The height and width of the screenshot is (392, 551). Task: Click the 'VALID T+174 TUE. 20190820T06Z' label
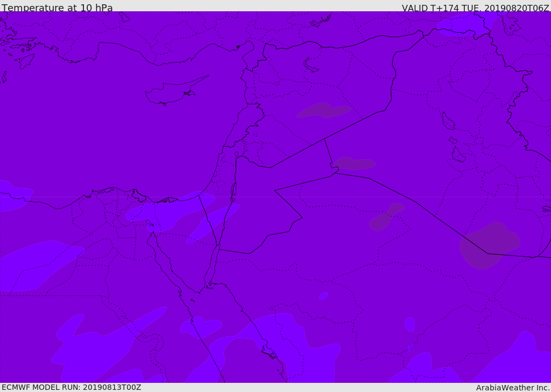pos(476,8)
